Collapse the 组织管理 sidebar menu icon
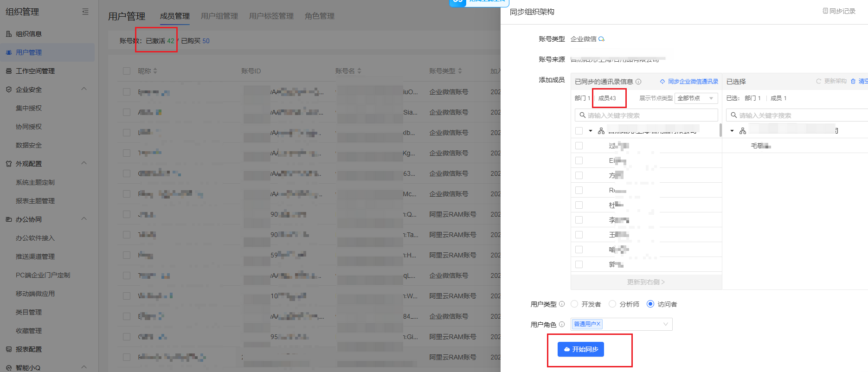 pos(85,12)
